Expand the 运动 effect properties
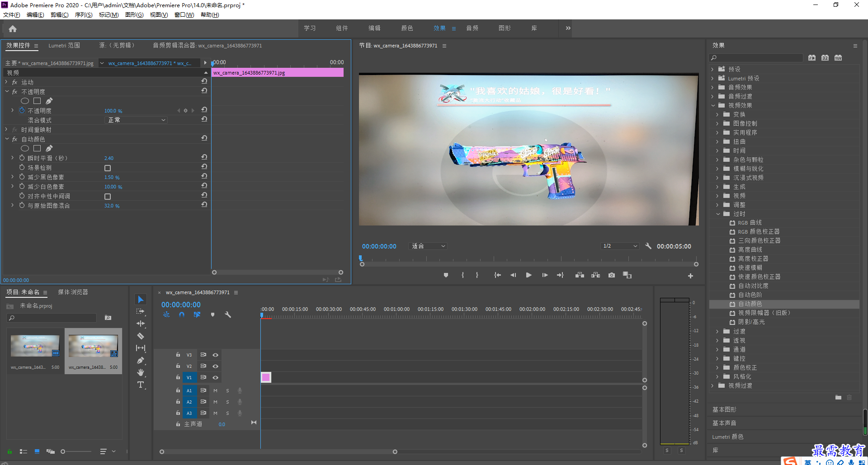868x465 pixels. [6, 82]
